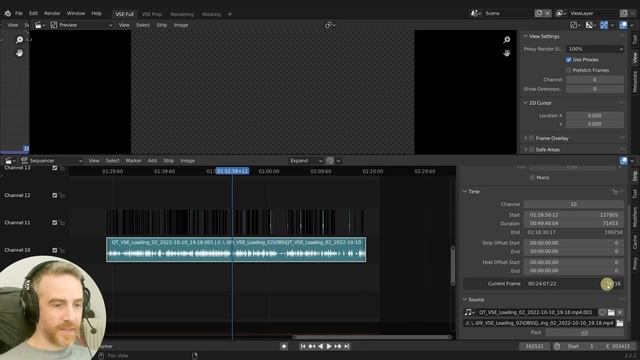Click the zoom magnifier gizmo in right preview
640x360 pixels.
pyautogui.click(x=507, y=40)
